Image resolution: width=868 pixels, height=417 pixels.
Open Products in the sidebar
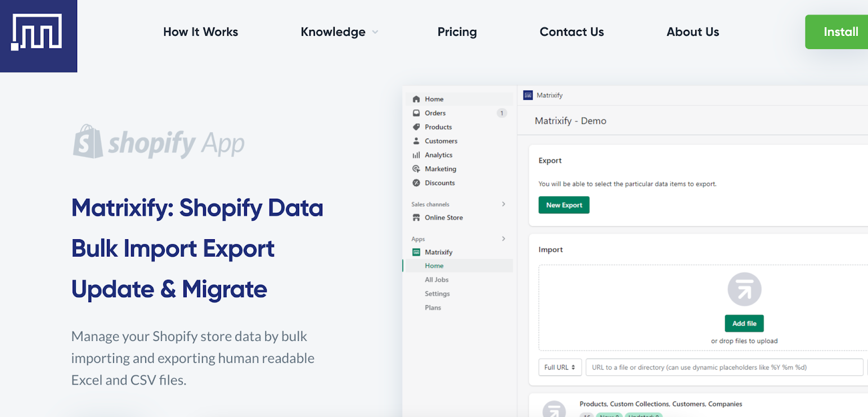point(438,127)
